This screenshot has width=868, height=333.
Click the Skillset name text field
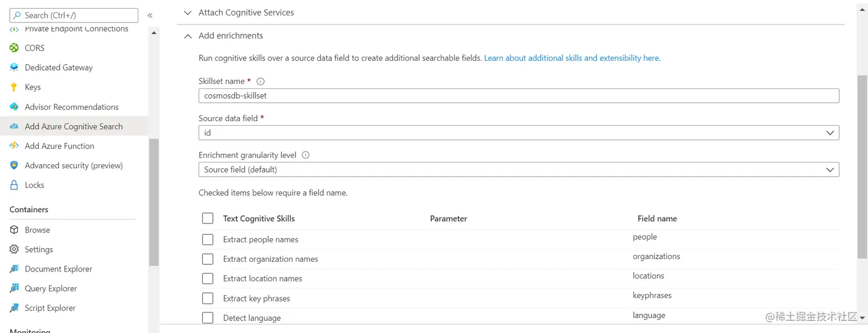click(518, 96)
